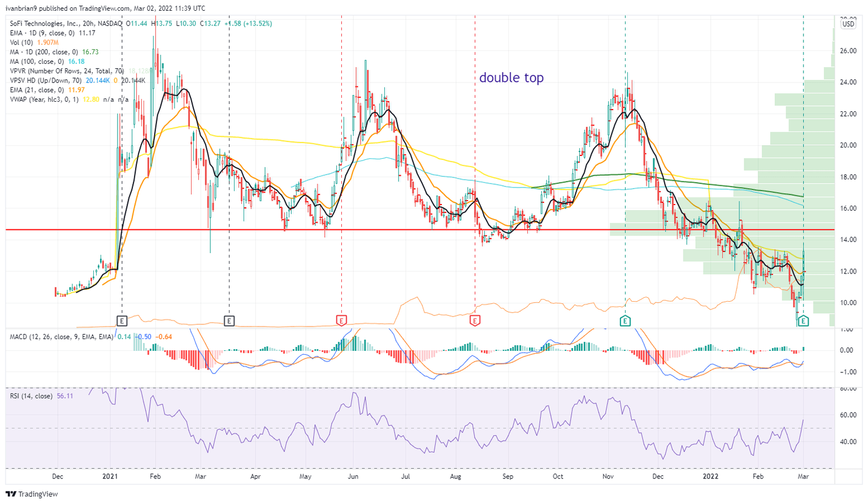Click the black earnings E marker at January 2021
Viewport: 868px width, 504px height.
(122, 321)
